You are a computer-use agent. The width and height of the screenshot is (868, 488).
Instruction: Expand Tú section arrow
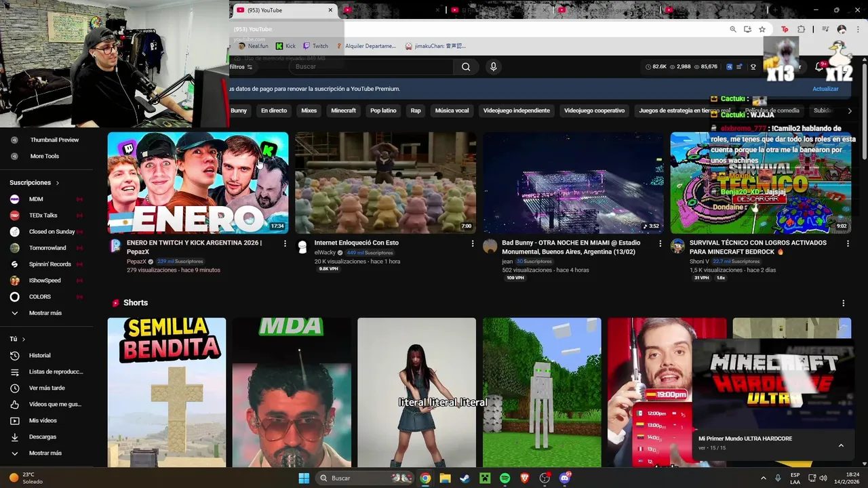(x=23, y=339)
